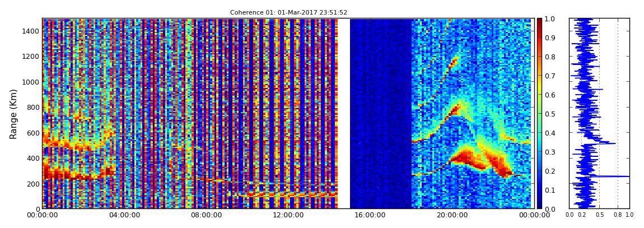Click the 200 range tick label

pyautogui.click(x=34, y=184)
